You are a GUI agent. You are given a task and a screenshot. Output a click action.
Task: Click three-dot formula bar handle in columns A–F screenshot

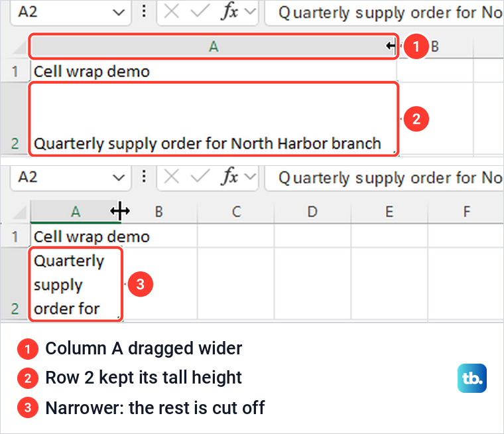[144, 177]
